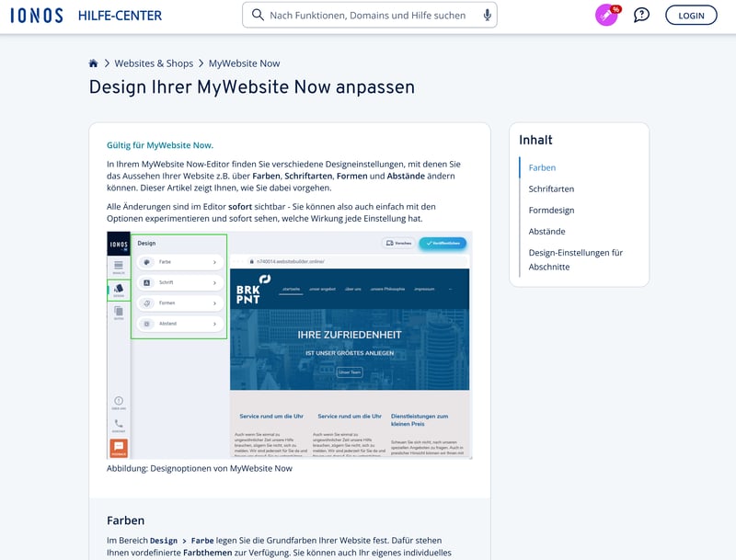Go to the home breadcrumb icon
The image size is (736, 560).
click(94, 63)
